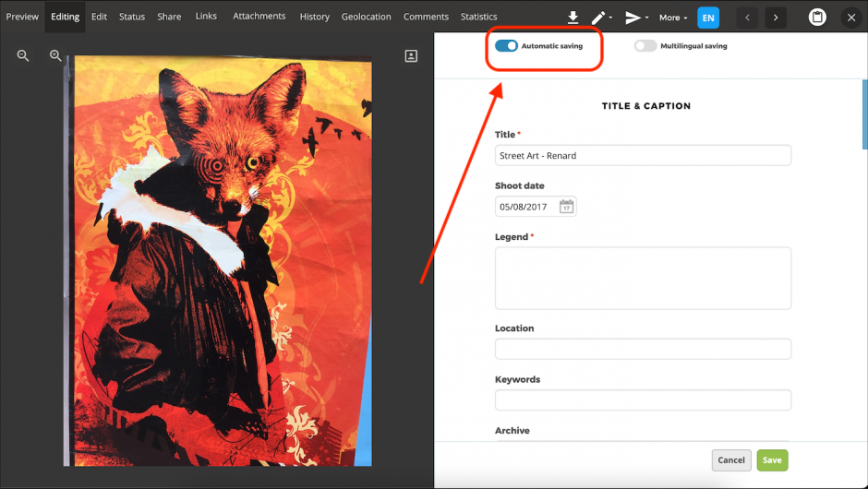This screenshot has width=868, height=489.
Task: Click the download icon in top toolbar
Action: (x=573, y=18)
